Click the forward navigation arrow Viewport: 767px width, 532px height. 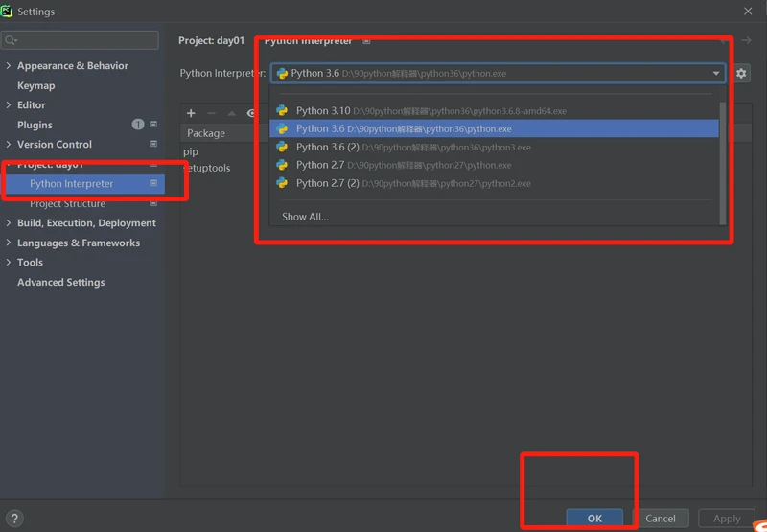746,41
